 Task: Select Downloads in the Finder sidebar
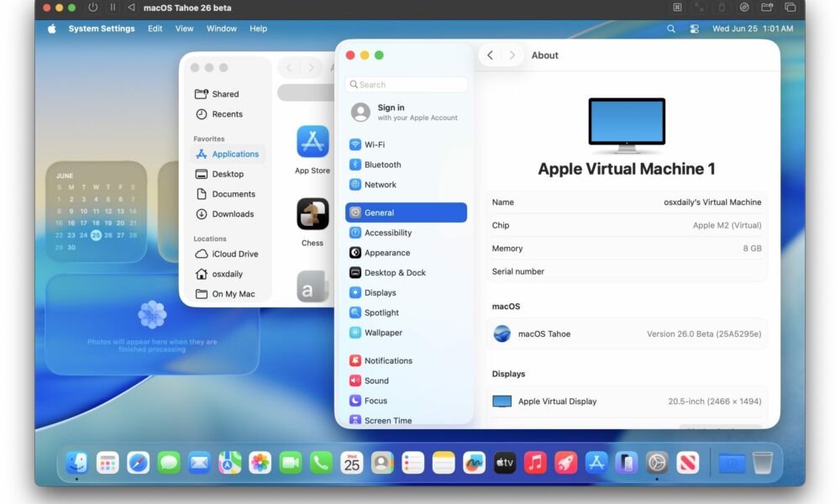(x=228, y=214)
